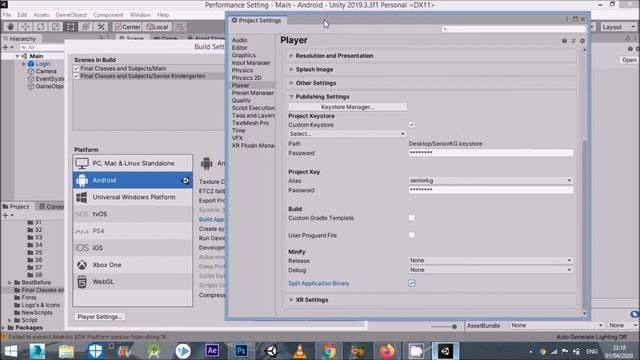The image size is (640, 360).
Task: Select Graphics in Project Settings sidebar
Action: (244, 55)
